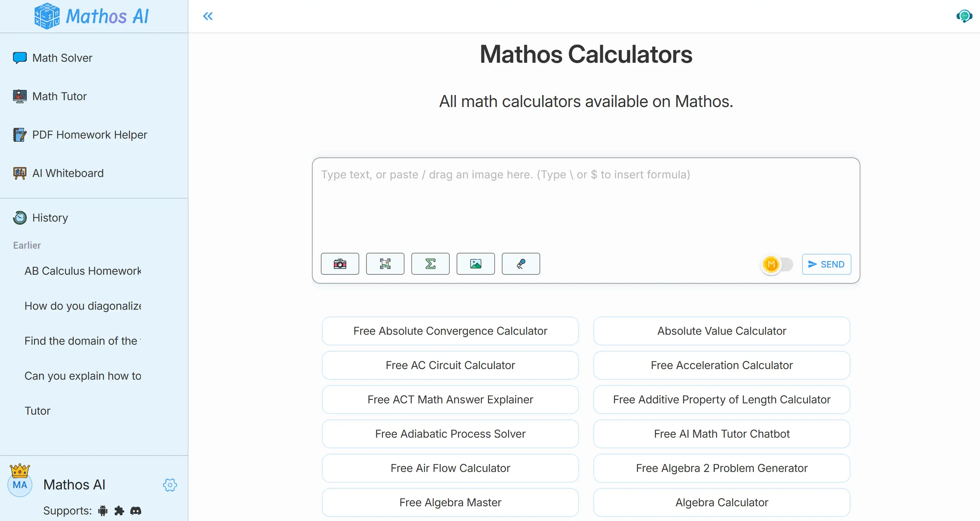The image size is (980, 521).
Task: Open Free Absolute Convergence Calculator
Action: (x=450, y=331)
